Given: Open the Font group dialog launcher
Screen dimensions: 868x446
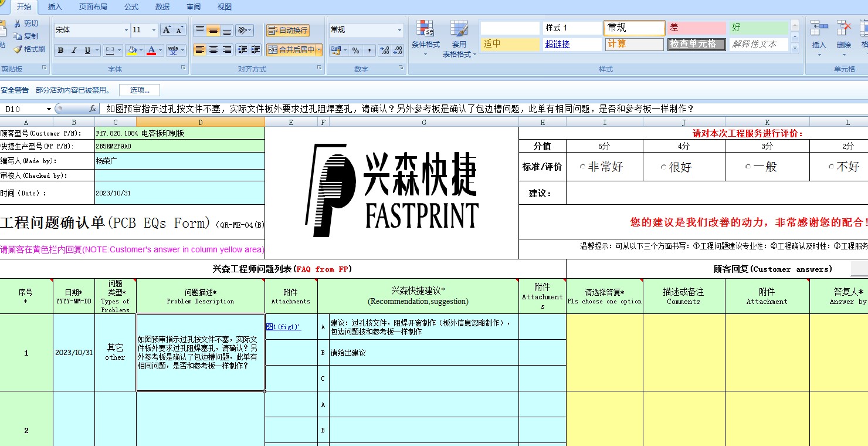Looking at the screenshot, I should coord(183,69).
